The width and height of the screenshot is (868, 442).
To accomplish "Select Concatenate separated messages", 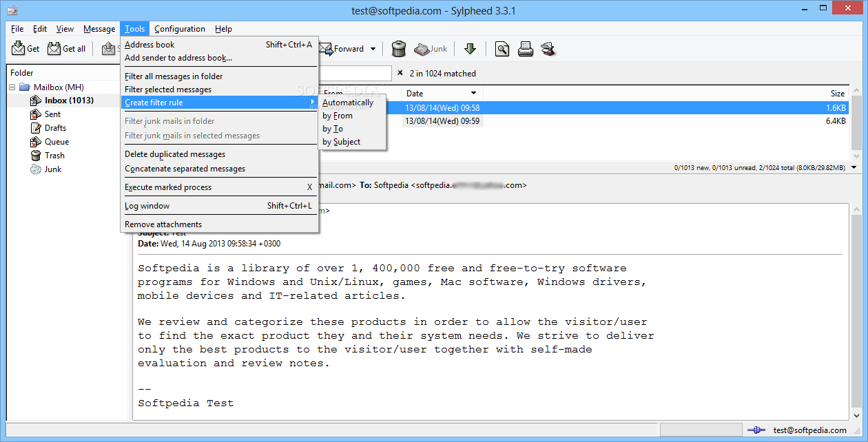I will coord(219,169).
